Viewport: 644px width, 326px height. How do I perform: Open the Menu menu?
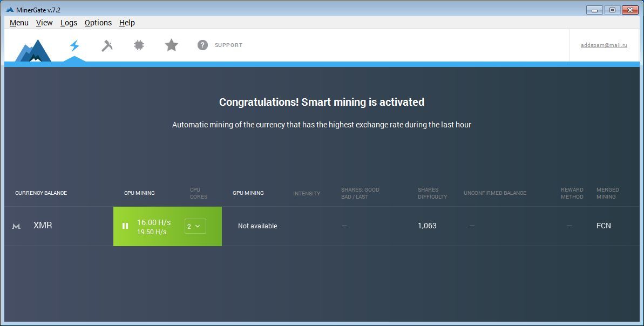19,23
